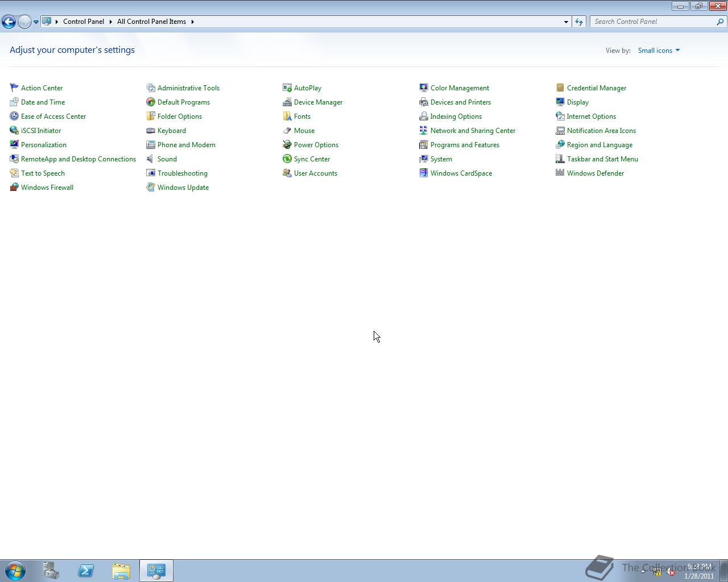Screen dimensions: 728x582
Task: Launch Windows PowerShell from the taskbar
Action: [86, 571]
